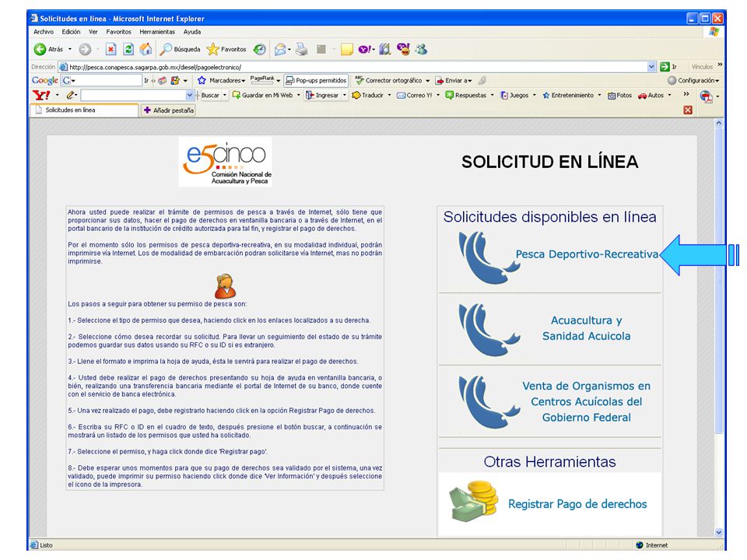Select the Solicitudes en línea tab
The height and width of the screenshot is (560, 747).
84,110
